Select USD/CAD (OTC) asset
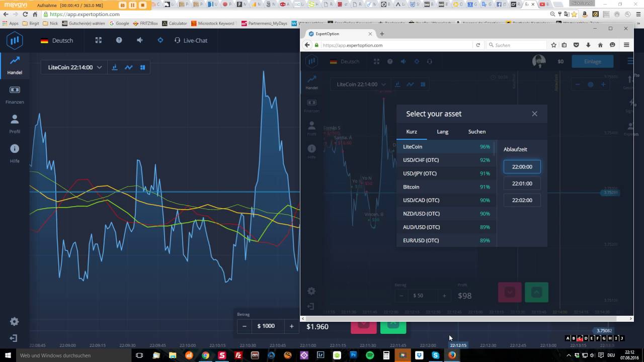644x362 pixels. 446,200
